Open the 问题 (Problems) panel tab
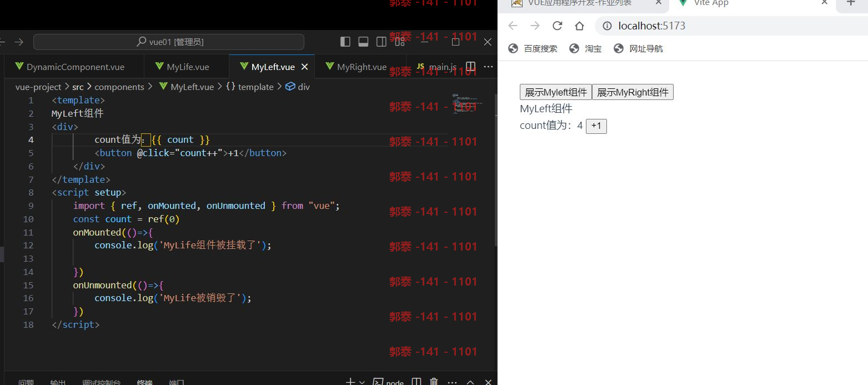 (x=26, y=382)
